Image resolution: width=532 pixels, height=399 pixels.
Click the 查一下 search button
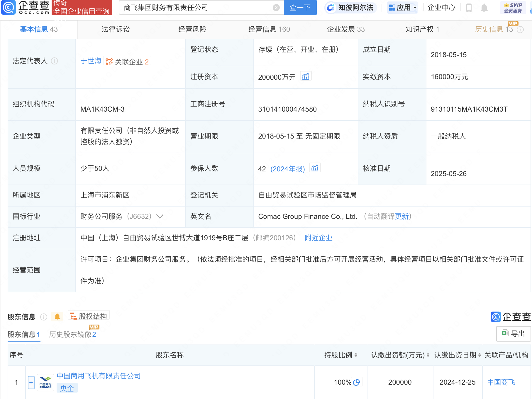tap(300, 8)
